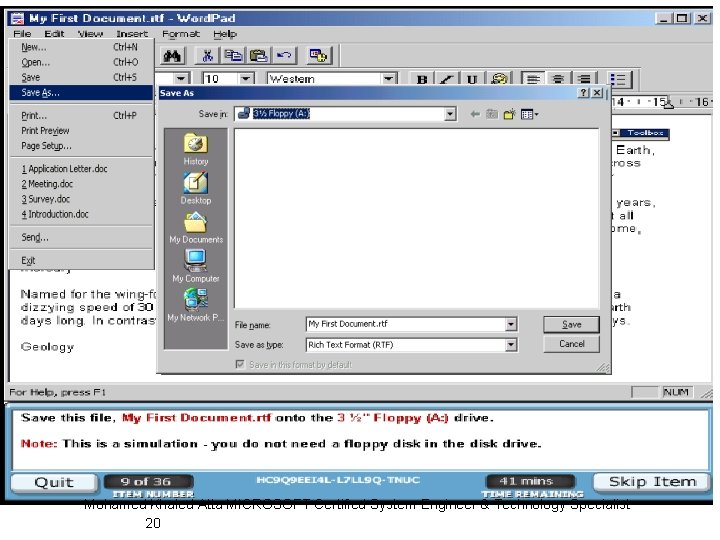This screenshot has width=720, height=540.
Task: Click the Cut scissors icon
Action: click(x=208, y=56)
